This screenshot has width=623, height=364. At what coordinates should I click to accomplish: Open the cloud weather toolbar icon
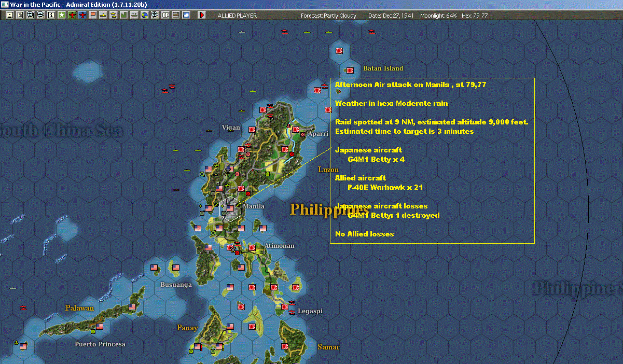tap(186, 15)
